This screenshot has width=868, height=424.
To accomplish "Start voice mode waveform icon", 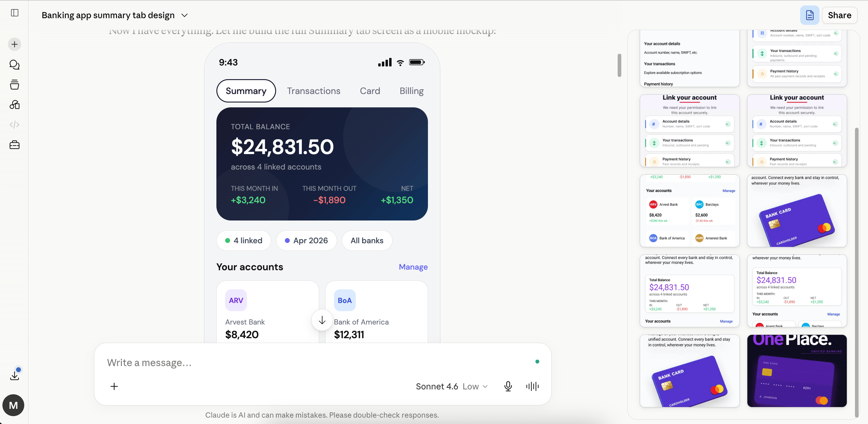I will point(532,386).
